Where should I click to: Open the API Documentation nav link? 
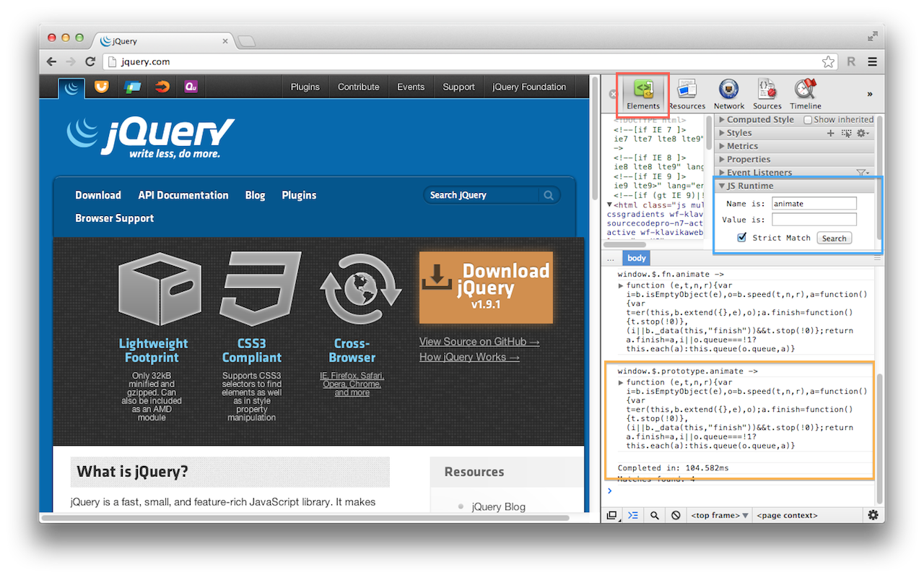click(x=183, y=195)
